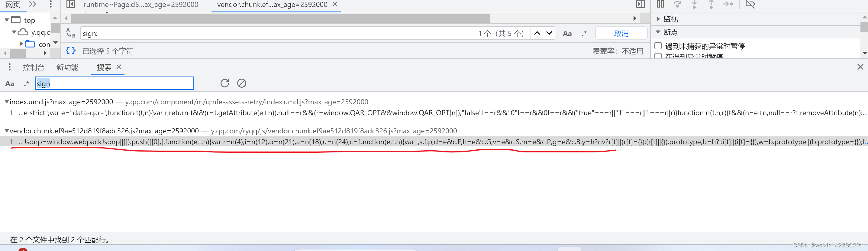Image resolution: width=868 pixels, height=251 pixels.
Task: Close the 搜索 drawer tab
Action: coord(119,67)
